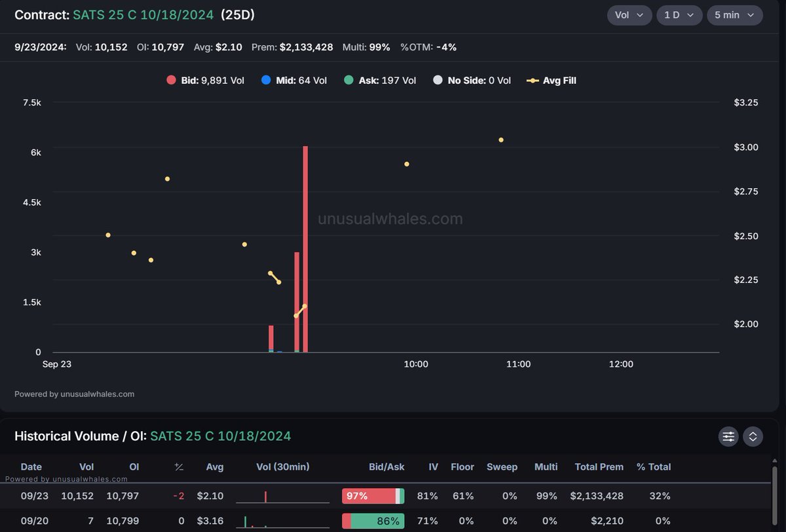
Task: Toggle the Avg Fill legend line
Action: point(552,81)
